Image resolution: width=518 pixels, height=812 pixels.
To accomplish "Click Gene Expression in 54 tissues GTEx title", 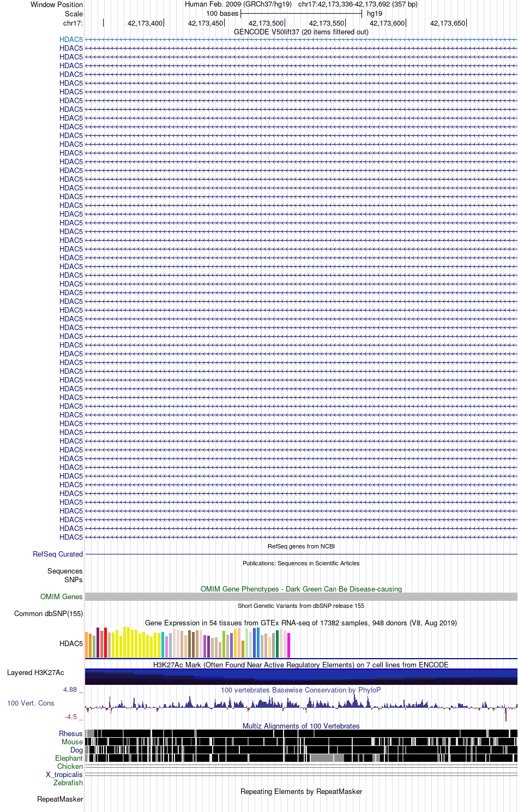I will pos(301,623).
